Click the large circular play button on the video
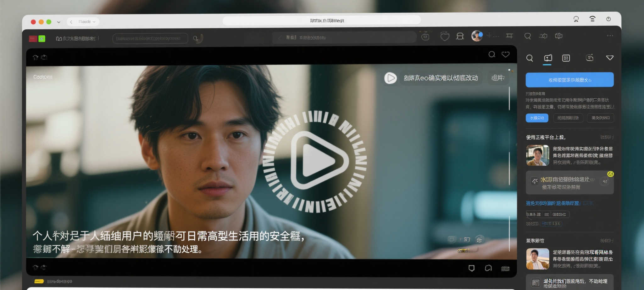The image size is (644, 290). (315, 161)
